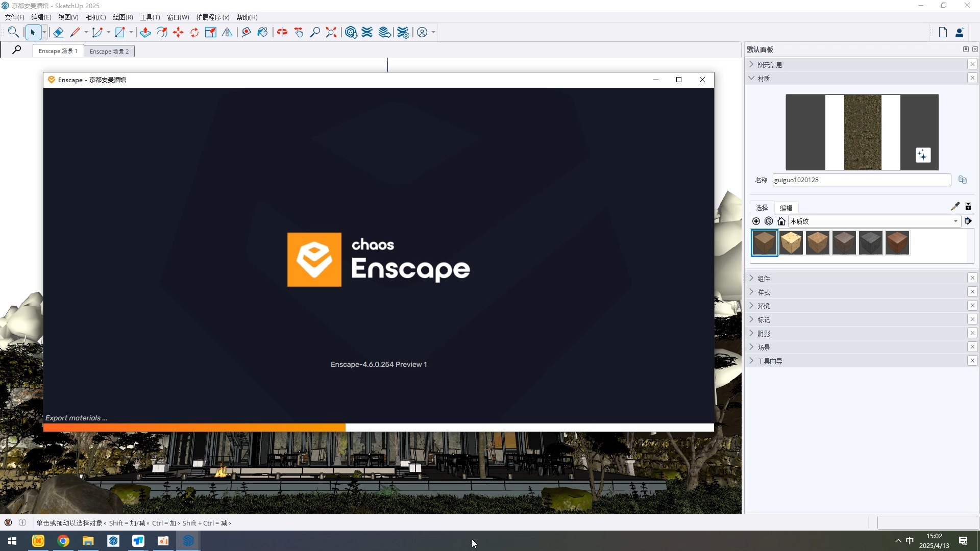This screenshot has height=551, width=980.
Task: Click the In Model materials home icon
Action: [781, 221]
